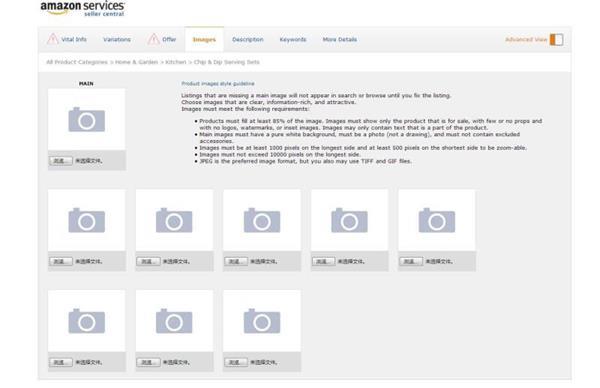Click the last camera icon in the bottom row

[262, 321]
